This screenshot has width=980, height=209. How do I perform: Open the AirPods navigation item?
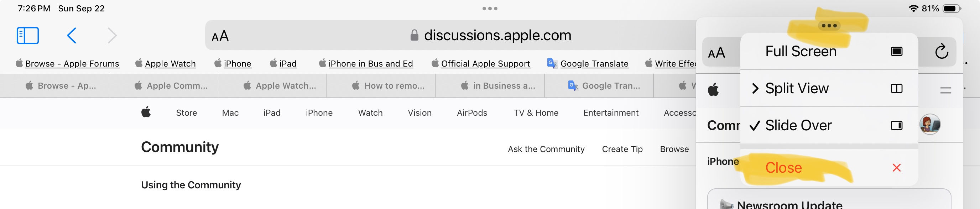coord(472,113)
